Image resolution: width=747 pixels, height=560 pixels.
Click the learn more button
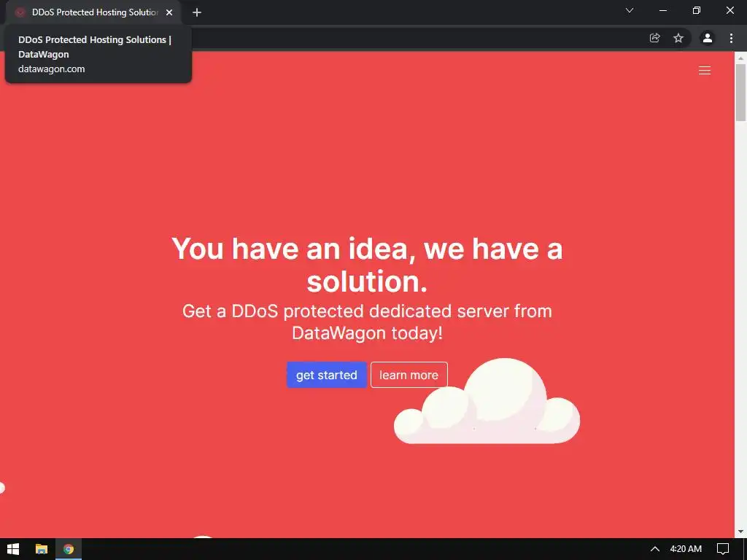pos(409,375)
